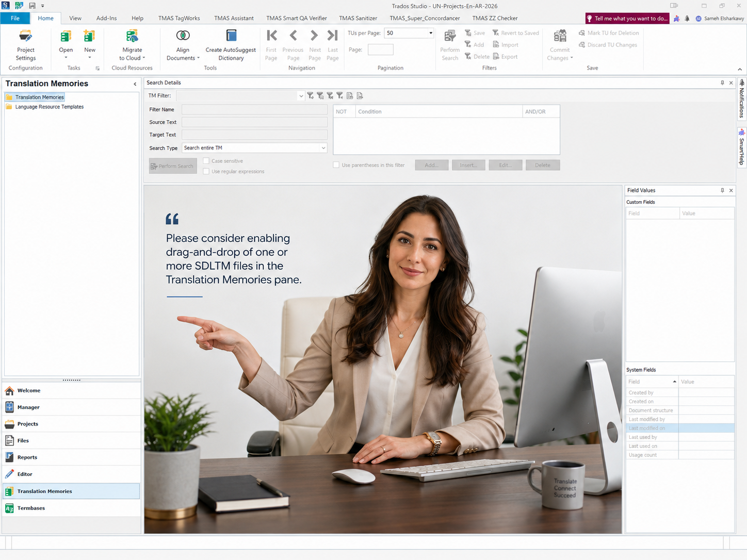Pin the Field Values panel
Screen dimensions: 747x560
(x=722, y=190)
